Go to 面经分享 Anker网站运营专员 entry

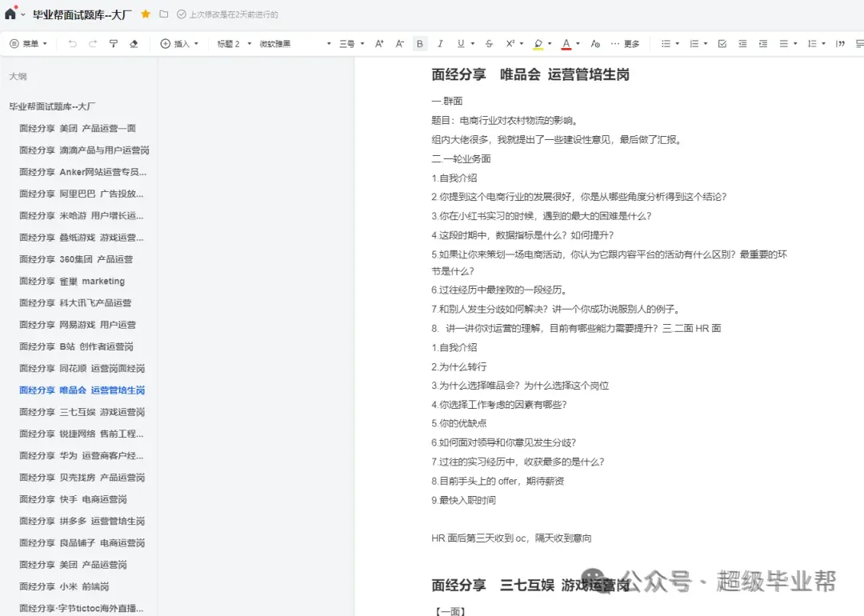point(82,172)
